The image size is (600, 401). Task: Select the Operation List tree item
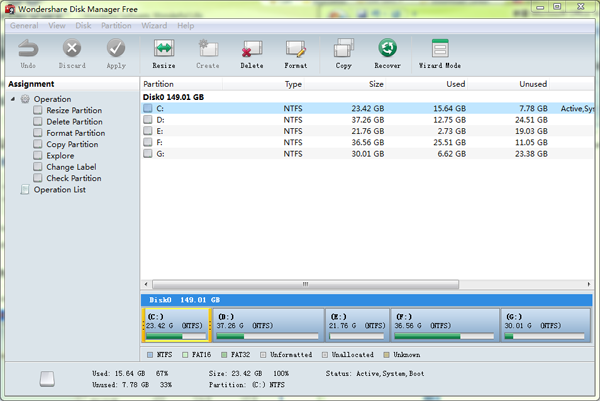point(60,190)
